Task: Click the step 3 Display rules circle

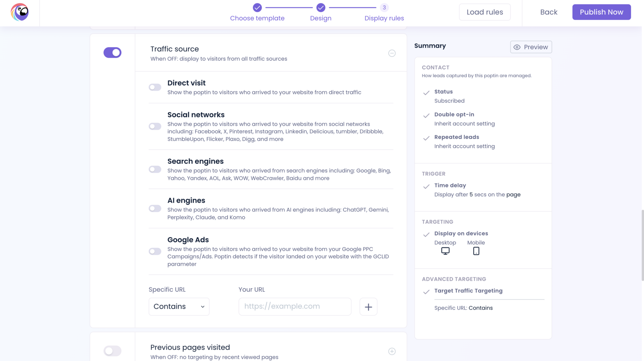Action: pyautogui.click(x=384, y=7)
